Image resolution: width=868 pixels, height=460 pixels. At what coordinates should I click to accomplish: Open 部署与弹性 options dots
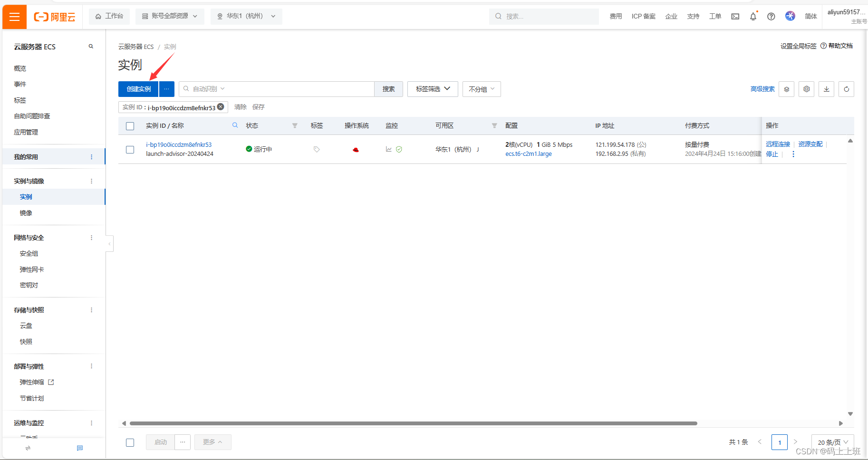tap(92, 366)
